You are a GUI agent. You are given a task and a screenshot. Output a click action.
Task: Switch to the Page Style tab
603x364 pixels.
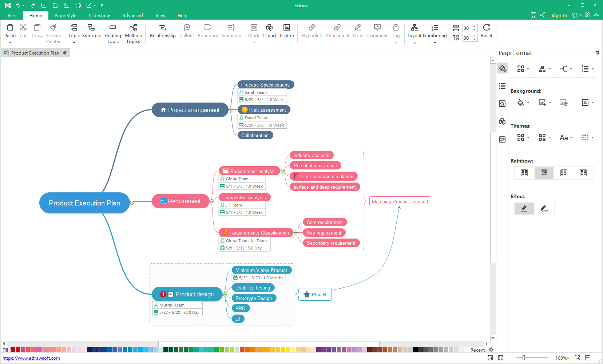(x=66, y=16)
